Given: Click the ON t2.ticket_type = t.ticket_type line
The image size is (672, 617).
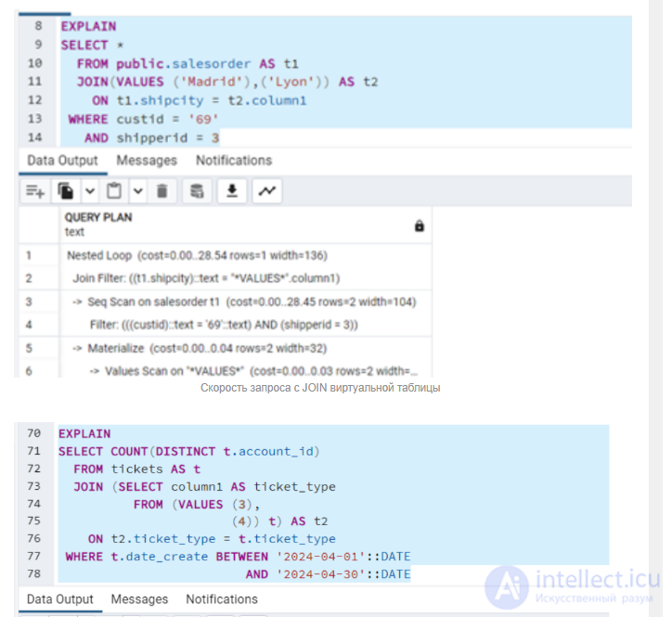Looking at the screenshot, I should (x=212, y=539).
